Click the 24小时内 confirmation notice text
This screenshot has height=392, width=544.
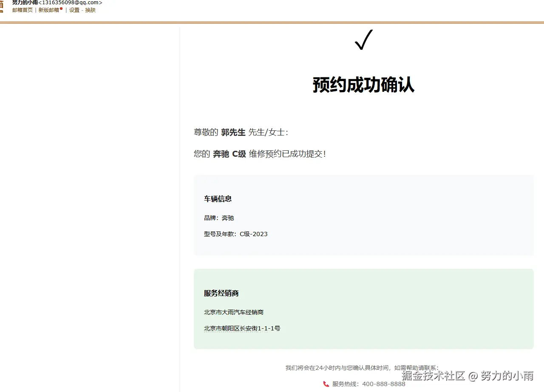pyautogui.click(x=362, y=368)
